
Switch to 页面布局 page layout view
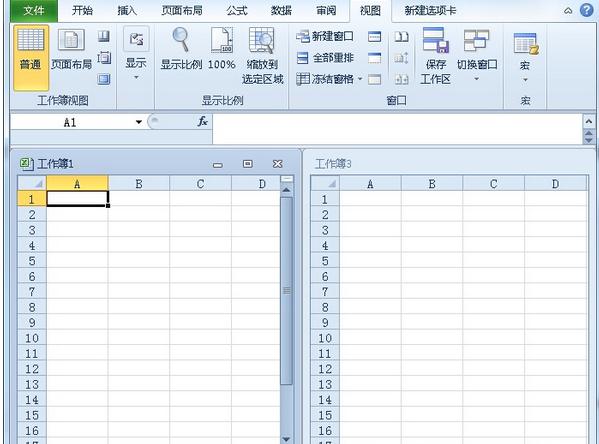pos(71,50)
